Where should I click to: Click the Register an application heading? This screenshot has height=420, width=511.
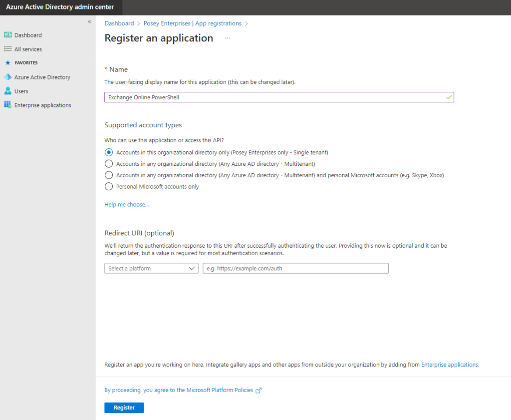click(x=159, y=38)
